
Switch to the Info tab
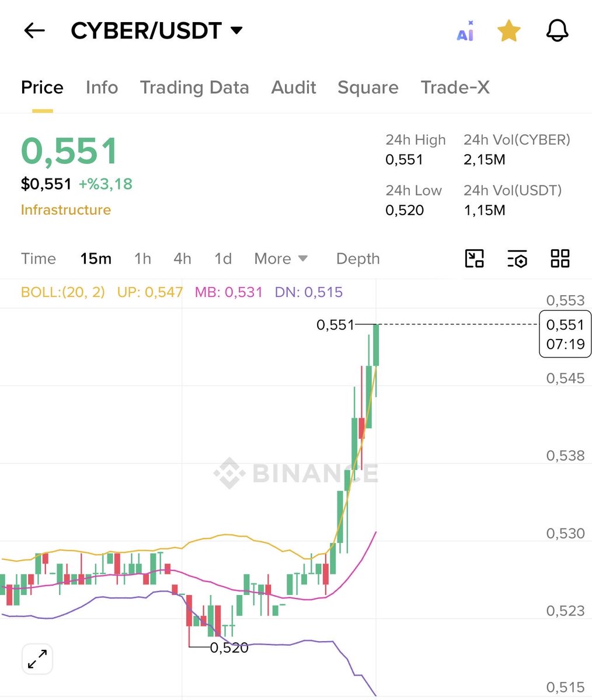tap(102, 87)
